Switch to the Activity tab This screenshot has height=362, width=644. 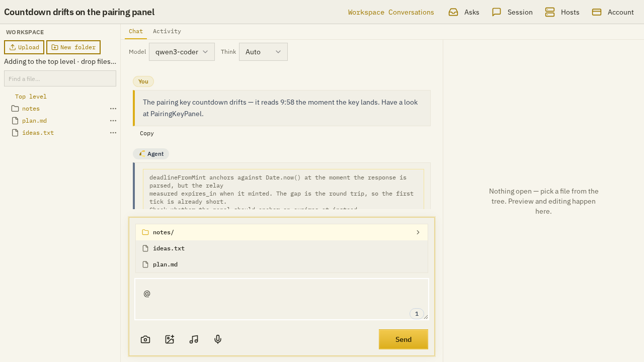[167, 31]
